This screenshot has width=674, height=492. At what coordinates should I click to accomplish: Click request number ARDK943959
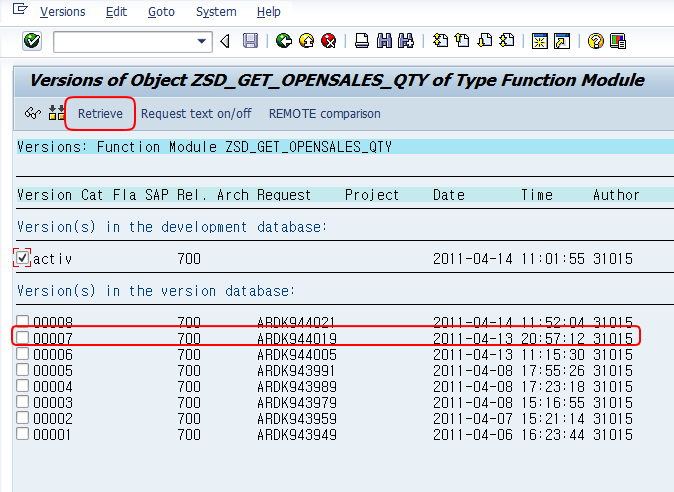[297, 419]
